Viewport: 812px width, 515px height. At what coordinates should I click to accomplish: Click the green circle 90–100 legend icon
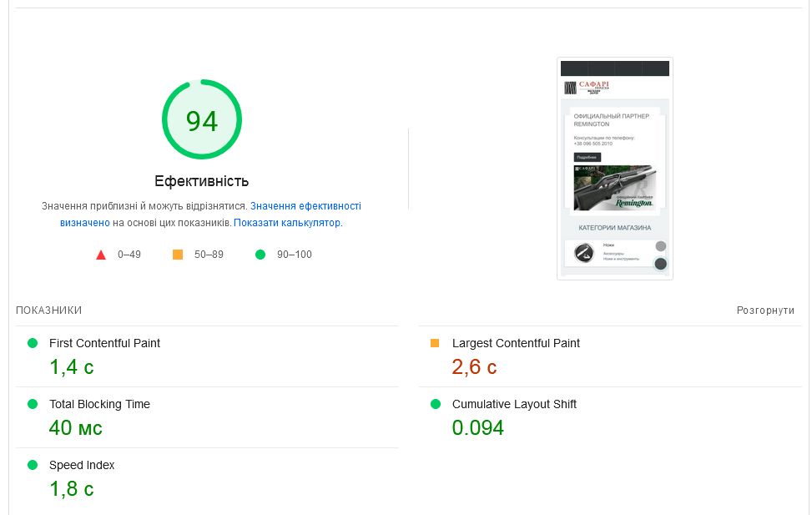[260, 255]
